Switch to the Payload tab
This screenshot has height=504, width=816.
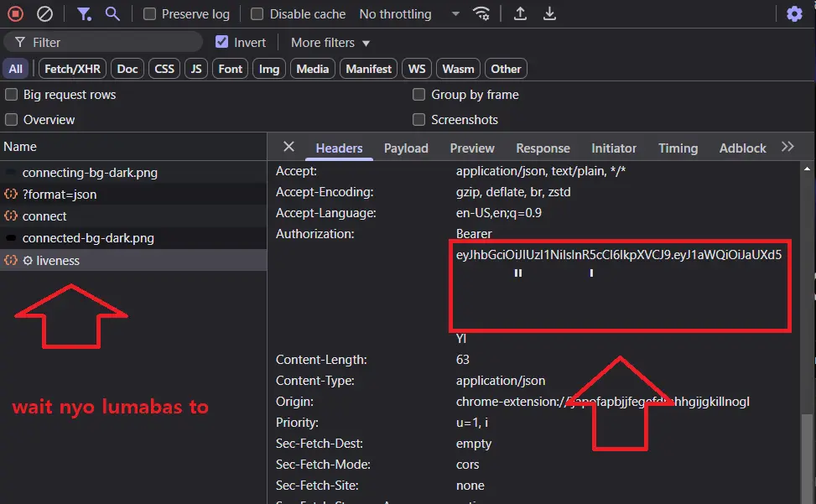(406, 148)
